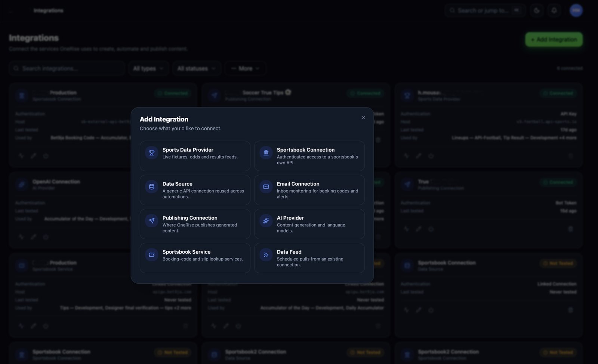The height and width of the screenshot is (364, 598).
Task: Open the Search or jump to box
Action: pyautogui.click(x=485, y=10)
